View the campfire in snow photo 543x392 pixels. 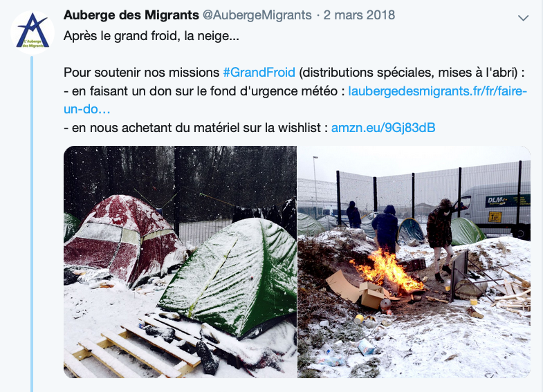(414, 262)
